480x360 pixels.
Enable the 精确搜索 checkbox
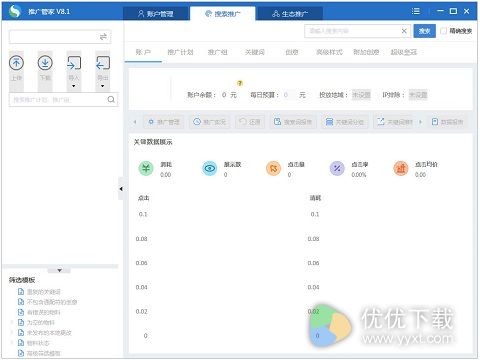[443, 31]
